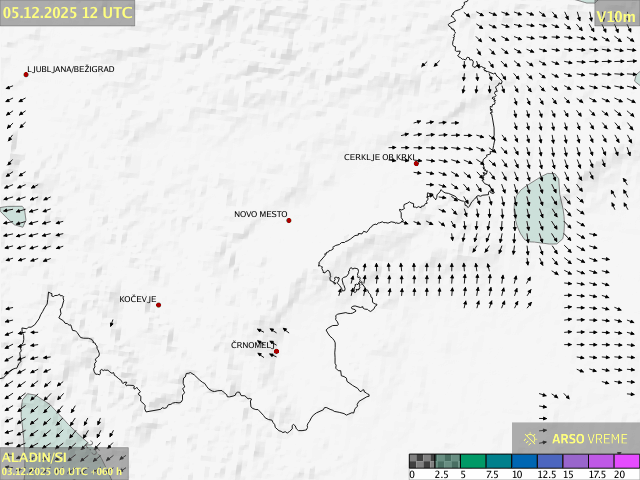Click the Cerklje ob Krki station dot

click(x=416, y=163)
